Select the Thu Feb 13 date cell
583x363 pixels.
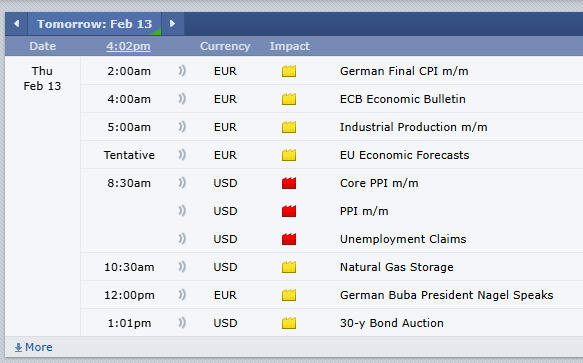42,78
